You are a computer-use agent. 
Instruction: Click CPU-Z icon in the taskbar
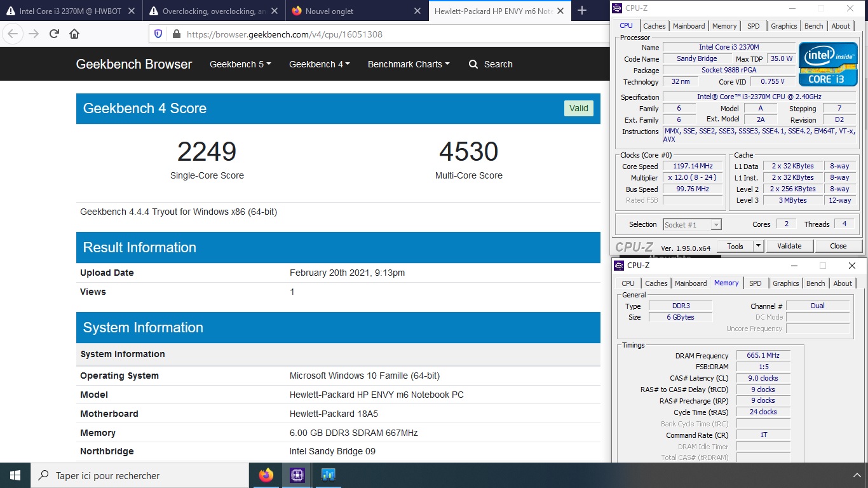(297, 475)
